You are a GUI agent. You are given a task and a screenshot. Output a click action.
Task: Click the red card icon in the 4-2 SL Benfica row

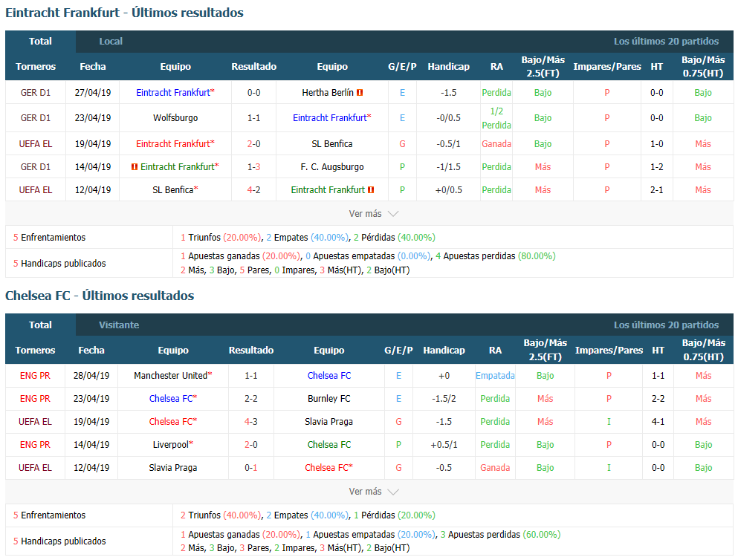371,190
